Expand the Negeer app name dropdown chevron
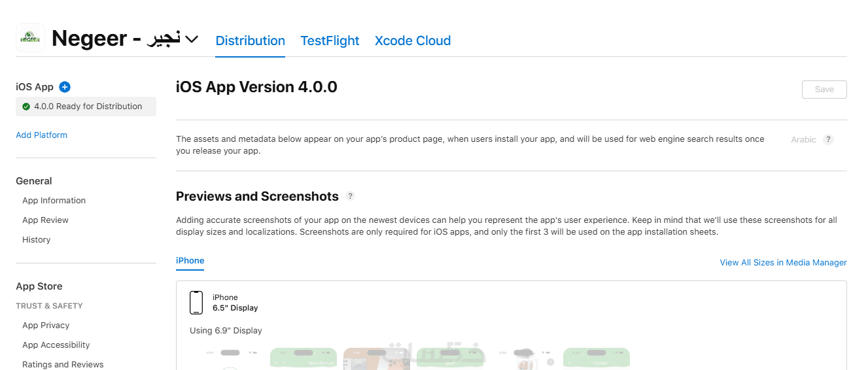Viewport: 868px width, 370px height. [192, 39]
